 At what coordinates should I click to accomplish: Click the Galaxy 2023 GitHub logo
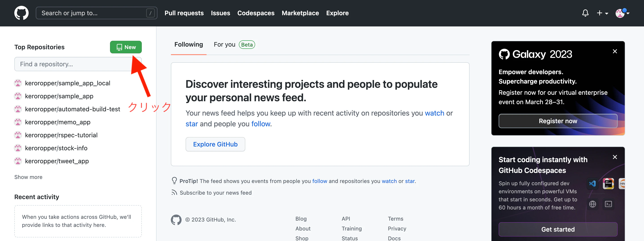coord(504,54)
